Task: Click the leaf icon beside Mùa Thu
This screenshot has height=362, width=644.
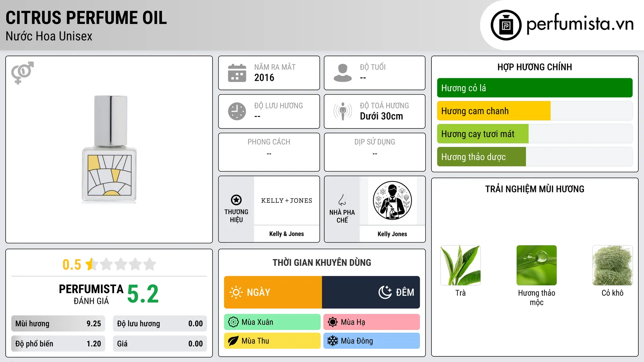Action: 233,341
